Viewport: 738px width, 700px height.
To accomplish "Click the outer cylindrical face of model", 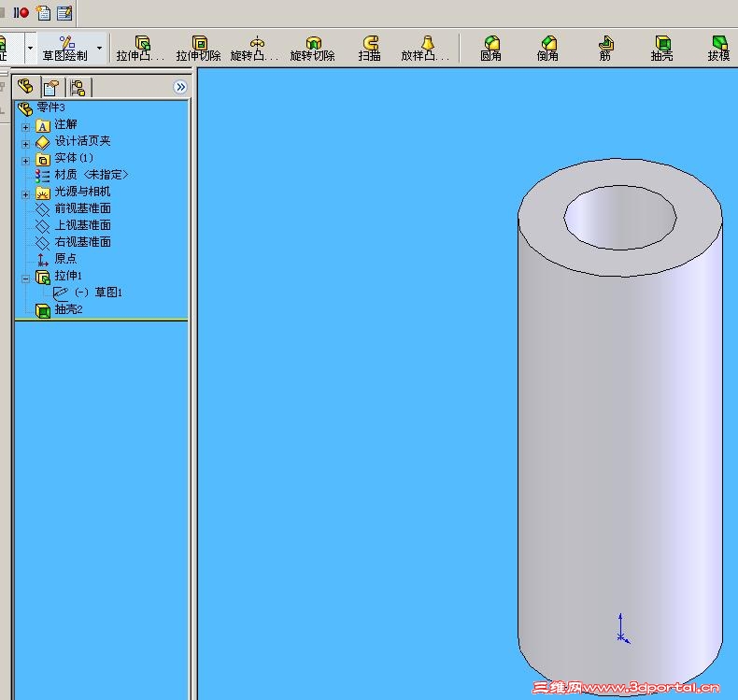I will 620,448.
